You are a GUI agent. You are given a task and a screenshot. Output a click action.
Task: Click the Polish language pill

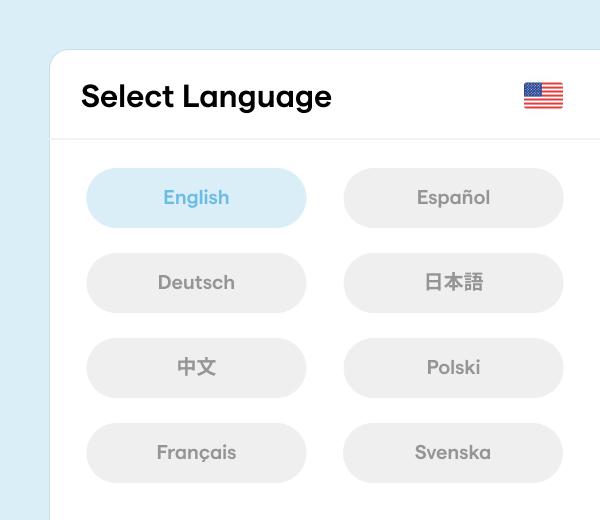453,368
